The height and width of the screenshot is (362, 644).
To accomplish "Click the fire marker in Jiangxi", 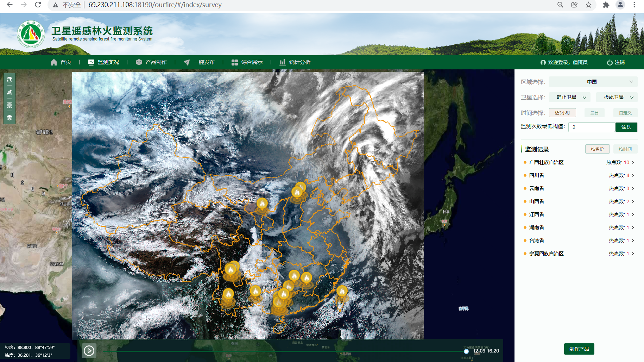I will click(x=306, y=278).
